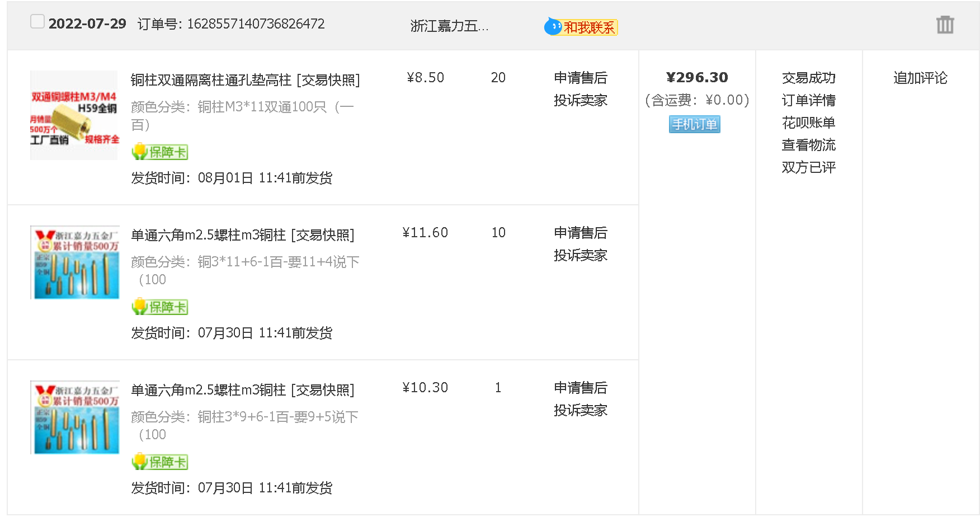View logistics via 查看物流
The image size is (980, 517).
[x=808, y=145]
